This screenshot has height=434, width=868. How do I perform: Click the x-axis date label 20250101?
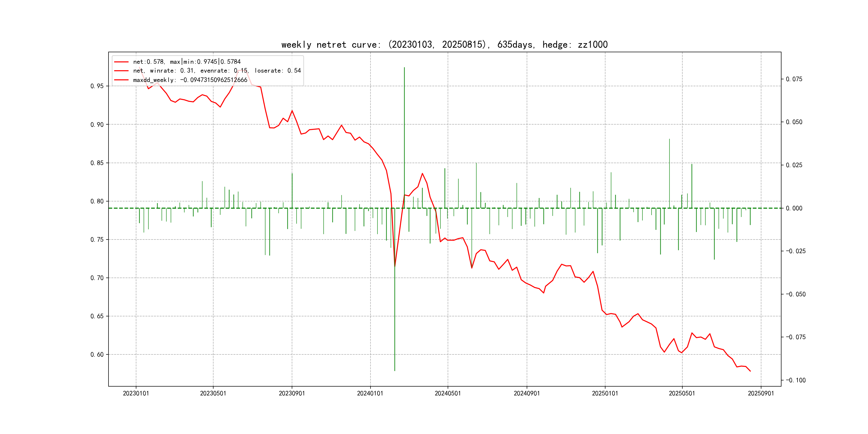click(x=605, y=394)
